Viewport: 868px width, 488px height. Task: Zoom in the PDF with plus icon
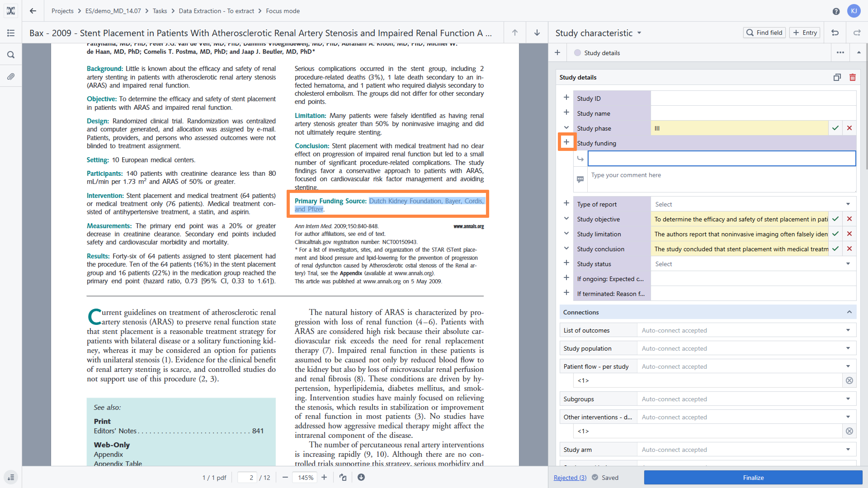click(x=324, y=477)
